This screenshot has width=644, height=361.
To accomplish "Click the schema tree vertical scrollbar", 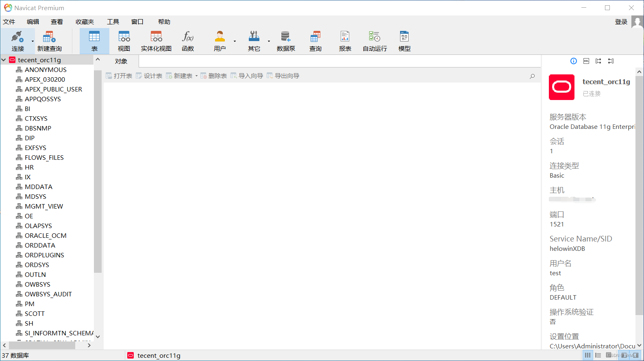I will (x=98, y=171).
